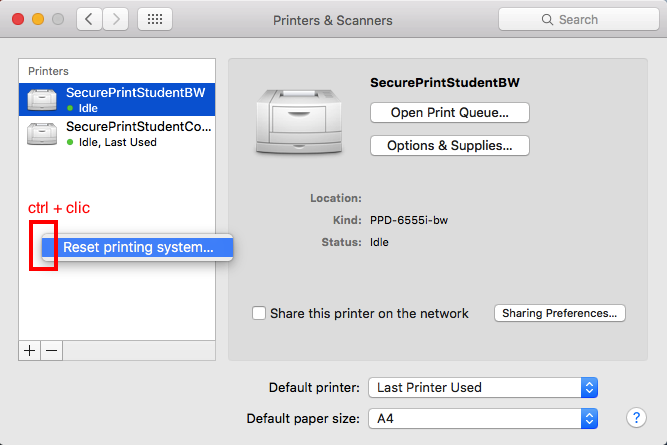
Task: Click the back navigation arrow
Action: coord(89,19)
